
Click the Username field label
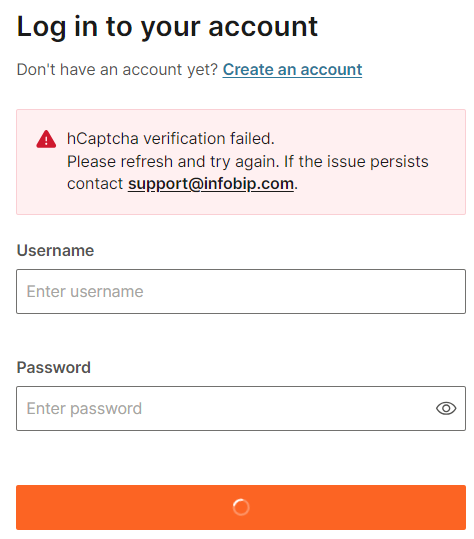coord(55,250)
